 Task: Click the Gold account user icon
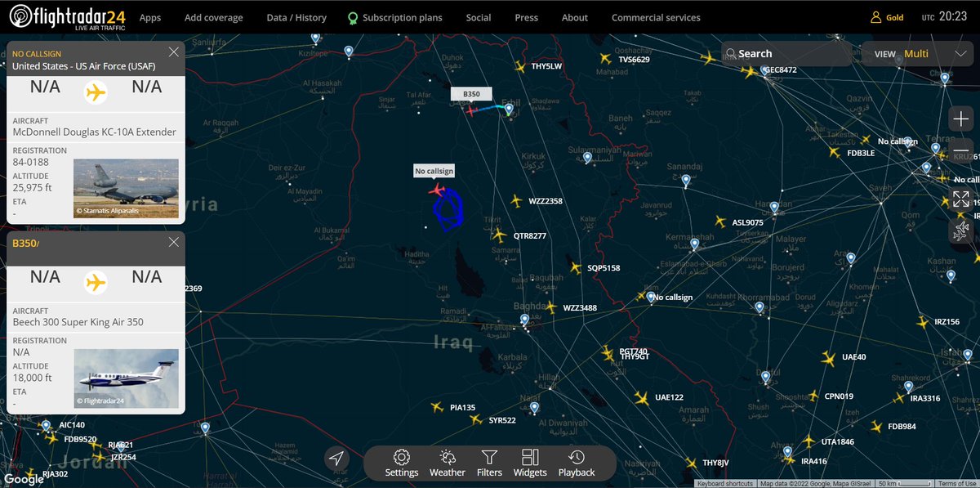pos(875,17)
